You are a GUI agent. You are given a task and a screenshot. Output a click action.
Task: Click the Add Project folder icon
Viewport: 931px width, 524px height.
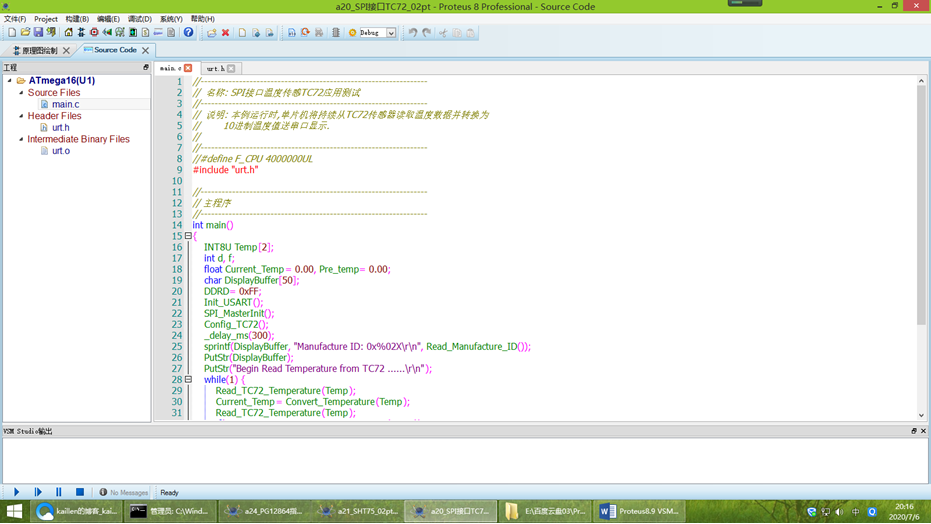click(x=211, y=33)
